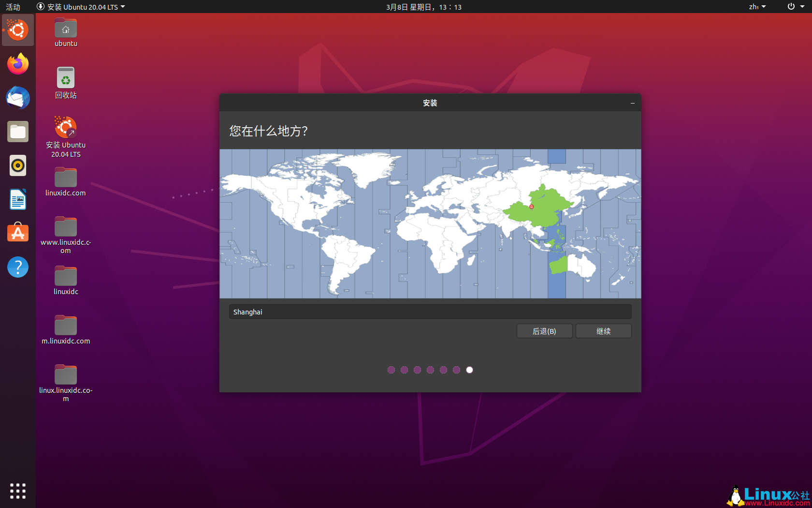Expand the 安装 Ubuntu 20.04 LTS app menu
812x508 pixels.
click(x=81, y=7)
